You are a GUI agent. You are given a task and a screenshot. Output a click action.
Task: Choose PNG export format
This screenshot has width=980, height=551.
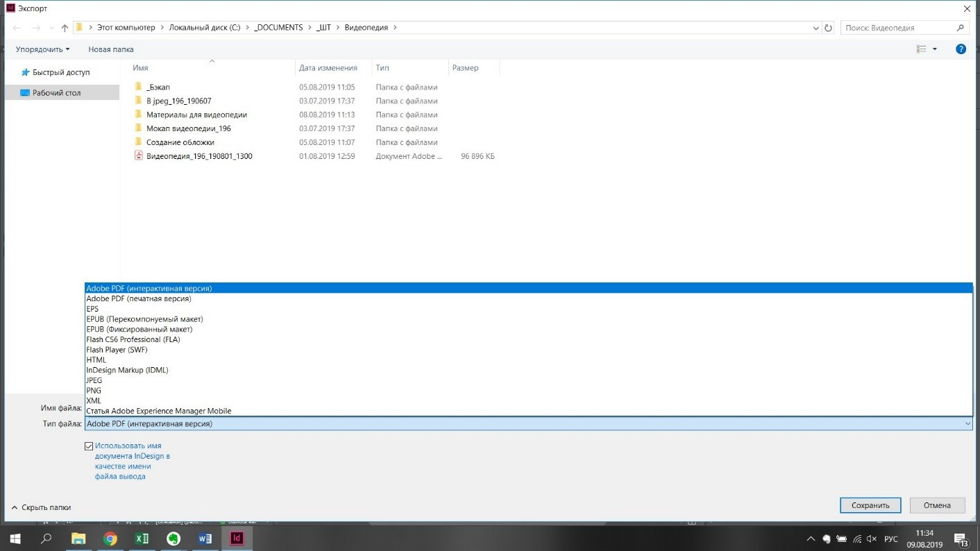(528, 391)
